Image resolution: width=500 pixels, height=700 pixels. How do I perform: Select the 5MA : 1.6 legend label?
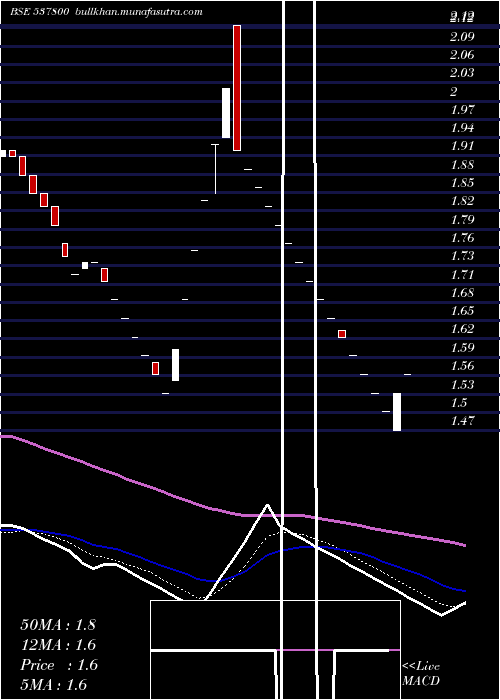point(54,685)
